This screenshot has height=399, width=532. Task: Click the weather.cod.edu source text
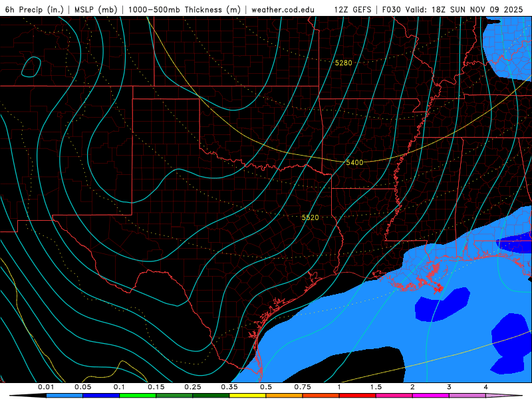point(283,9)
